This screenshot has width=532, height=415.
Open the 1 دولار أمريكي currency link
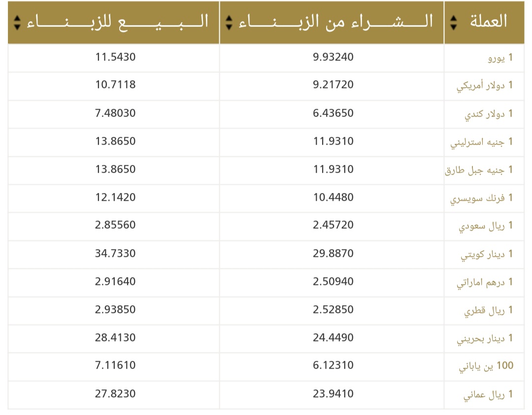[x=485, y=86]
